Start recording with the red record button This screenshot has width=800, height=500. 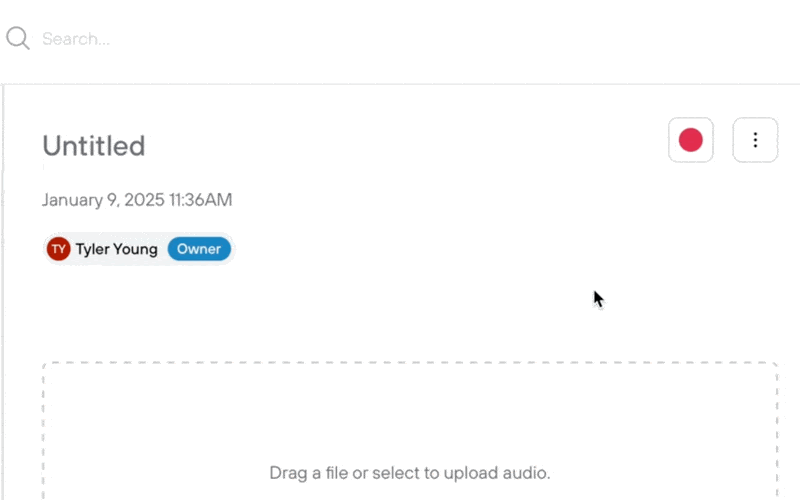(x=690, y=140)
